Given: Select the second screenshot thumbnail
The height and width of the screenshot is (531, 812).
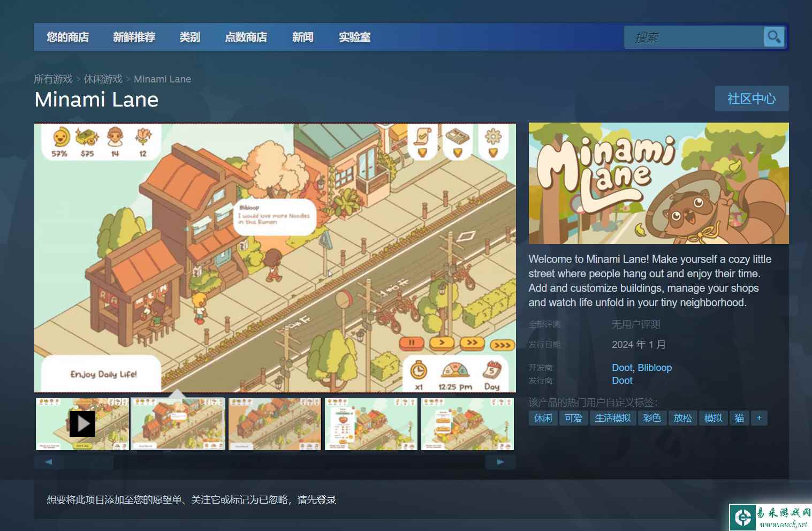Looking at the screenshot, I should tap(178, 424).
